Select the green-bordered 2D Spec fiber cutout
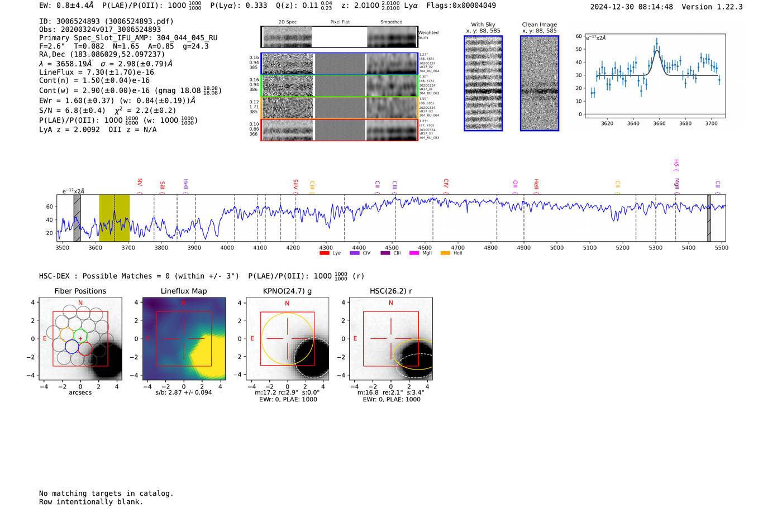This screenshot has height=532, width=782. coord(287,86)
